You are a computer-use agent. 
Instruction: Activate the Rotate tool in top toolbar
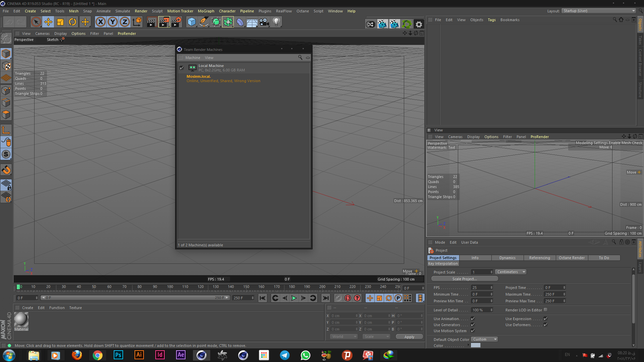[x=72, y=22]
